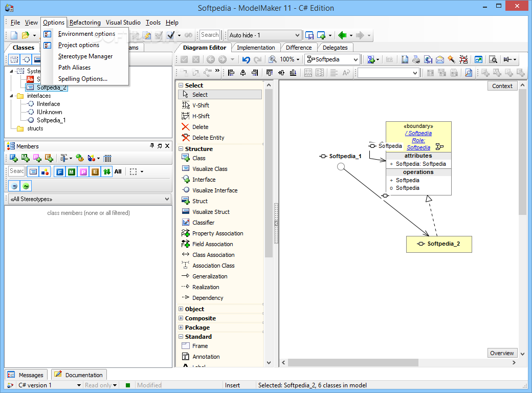Add a field with the F plus icon
Viewport: 532px width, 393px height.
[x=14, y=158]
